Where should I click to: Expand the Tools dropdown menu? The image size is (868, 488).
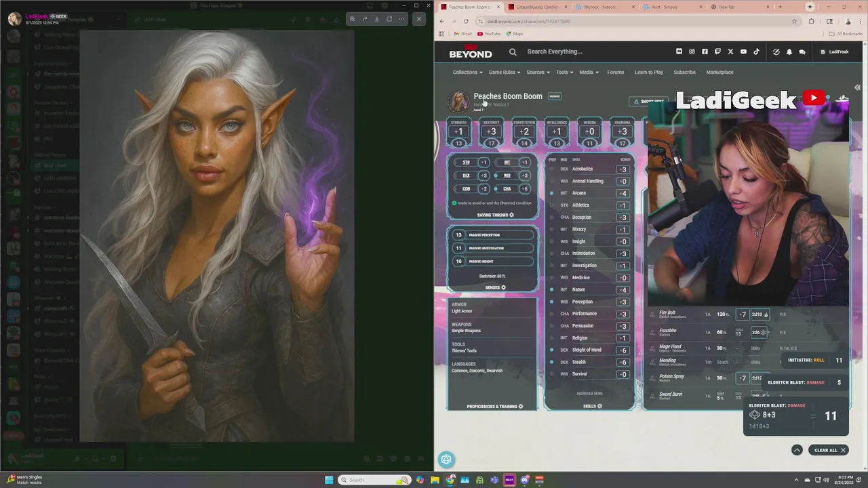[x=564, y=72]
